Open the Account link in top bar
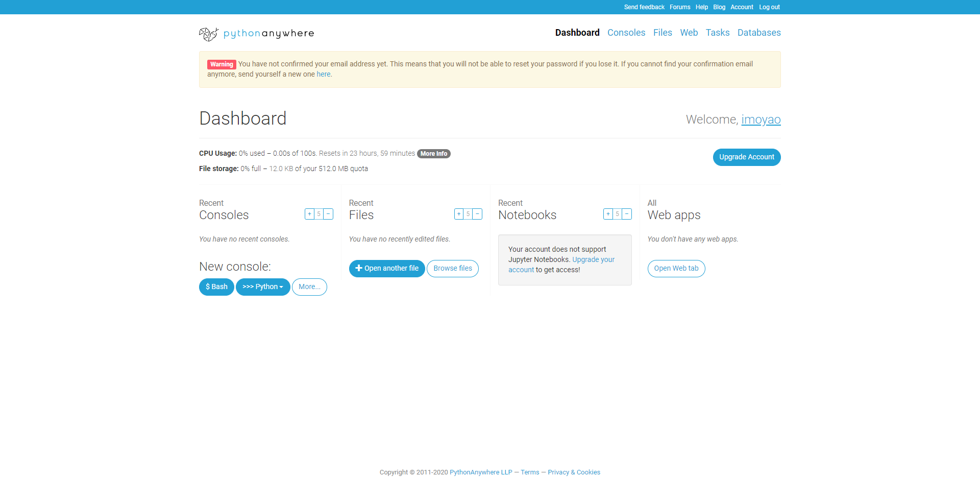Viewport: 980px width, 477px height. pyautogui.click(x=742, y=7)
